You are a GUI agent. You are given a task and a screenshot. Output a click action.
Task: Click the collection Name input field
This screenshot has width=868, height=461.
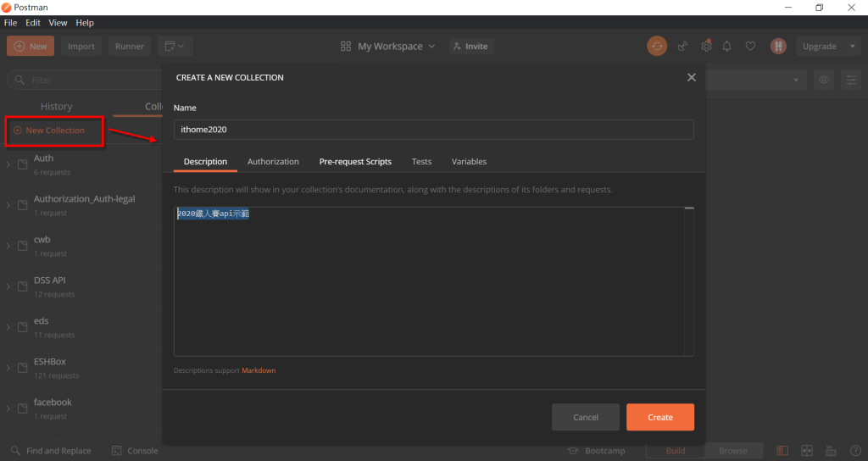[434, 130]
